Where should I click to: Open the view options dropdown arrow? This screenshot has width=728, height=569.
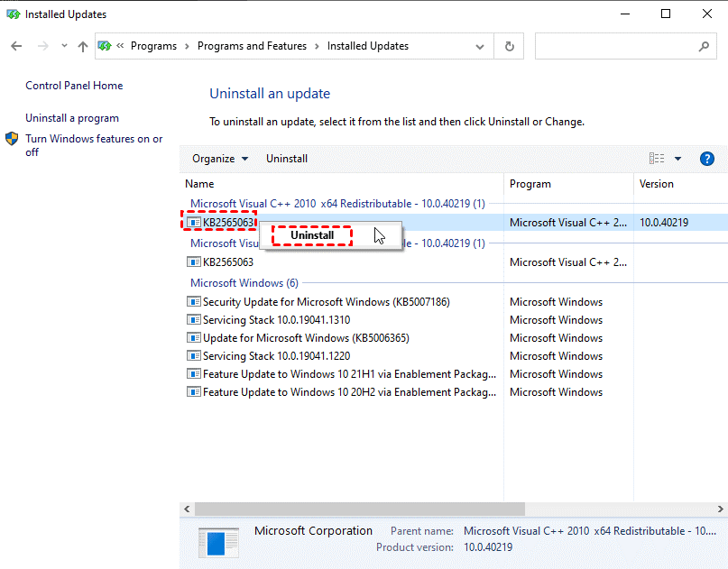(x=677, y=159)
